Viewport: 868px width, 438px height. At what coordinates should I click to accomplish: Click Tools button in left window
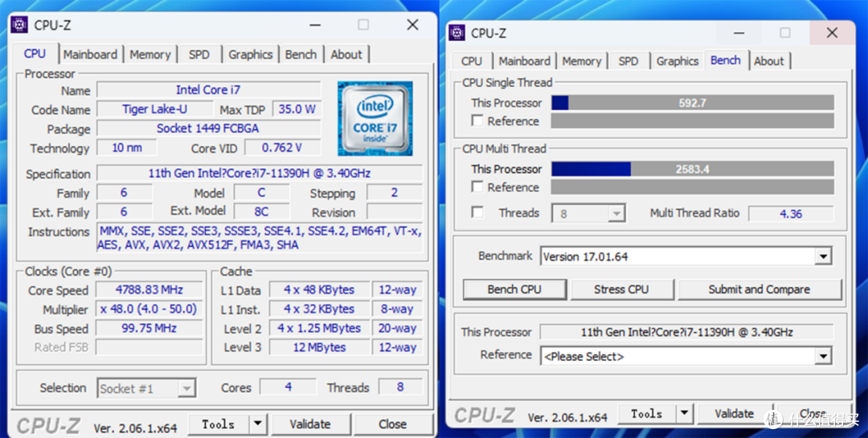tap(218, 424)
